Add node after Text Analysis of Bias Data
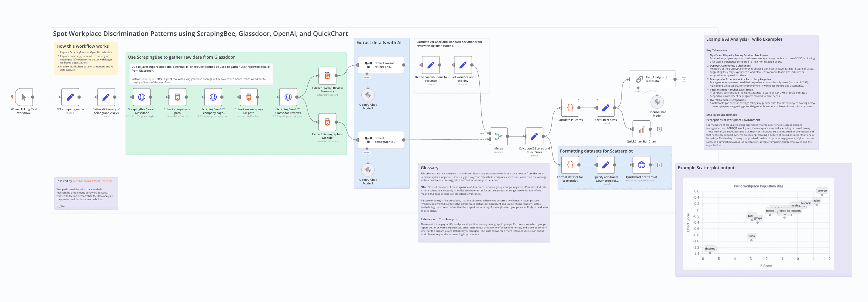The width and height of the screenshot is (868, 302). [684, 80]
